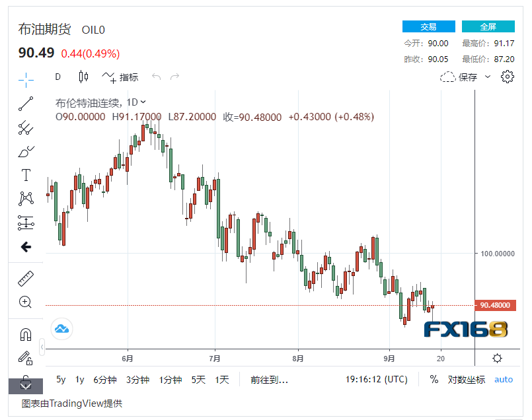Click the 100.00000 price axis label

tap(498, 254)
